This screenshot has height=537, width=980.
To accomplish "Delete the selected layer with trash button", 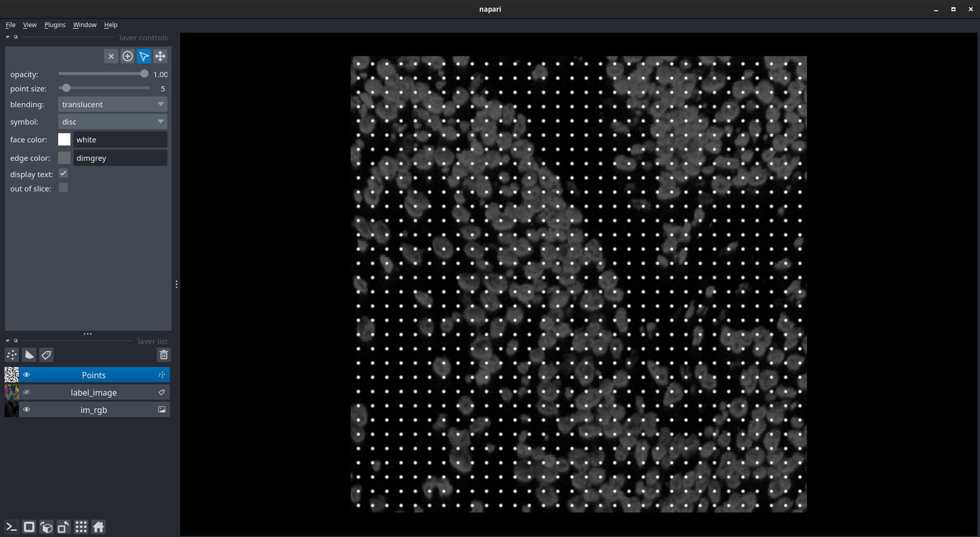I will [163, 355].
